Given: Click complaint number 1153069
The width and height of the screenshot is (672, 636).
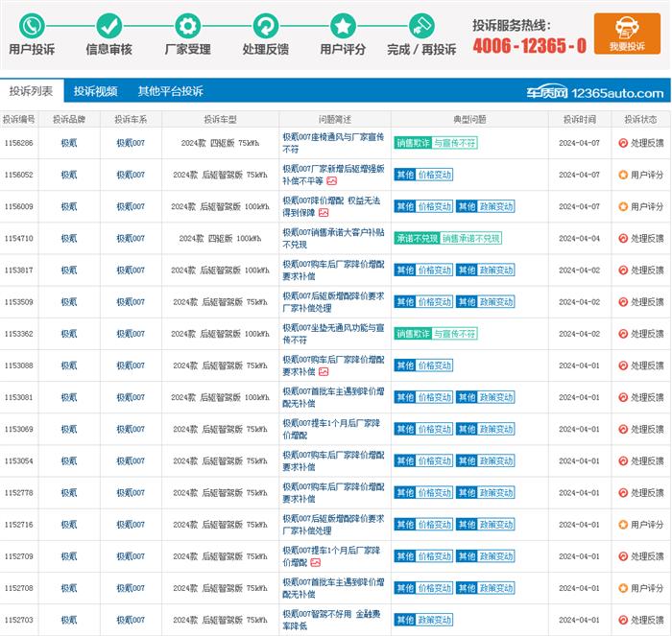Looking at the screenshot, I should tap(19, 429).
